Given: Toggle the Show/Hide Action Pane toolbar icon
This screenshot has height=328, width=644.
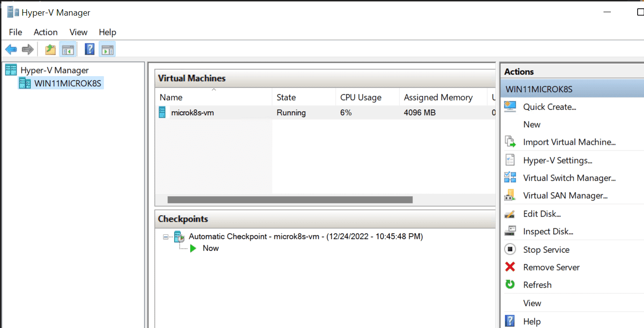Looking at the screenshot, I should 107,49.
